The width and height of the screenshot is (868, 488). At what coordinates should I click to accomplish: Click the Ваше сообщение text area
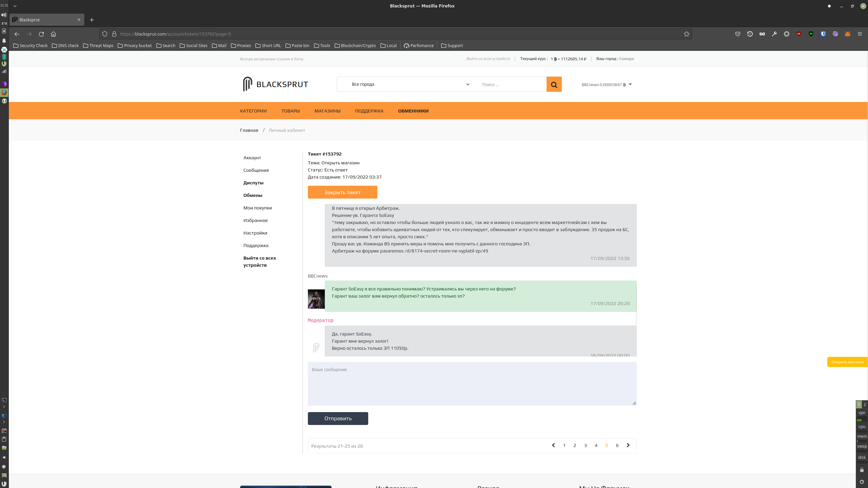472,384
